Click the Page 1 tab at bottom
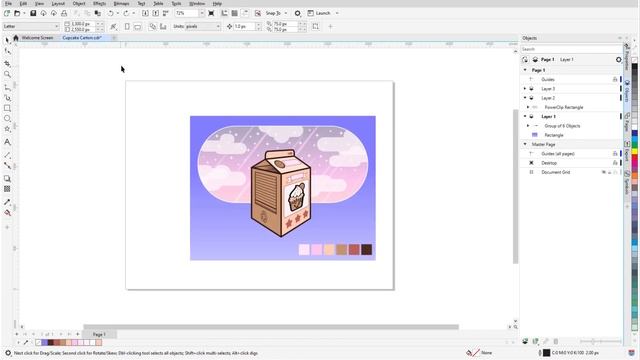The image size is (640, 360). click(99, 334)
